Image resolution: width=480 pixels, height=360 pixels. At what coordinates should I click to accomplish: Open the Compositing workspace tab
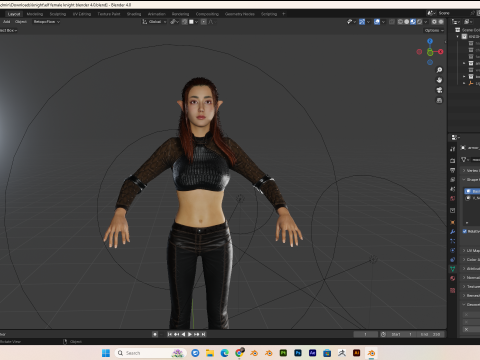[x=207, y=14]
